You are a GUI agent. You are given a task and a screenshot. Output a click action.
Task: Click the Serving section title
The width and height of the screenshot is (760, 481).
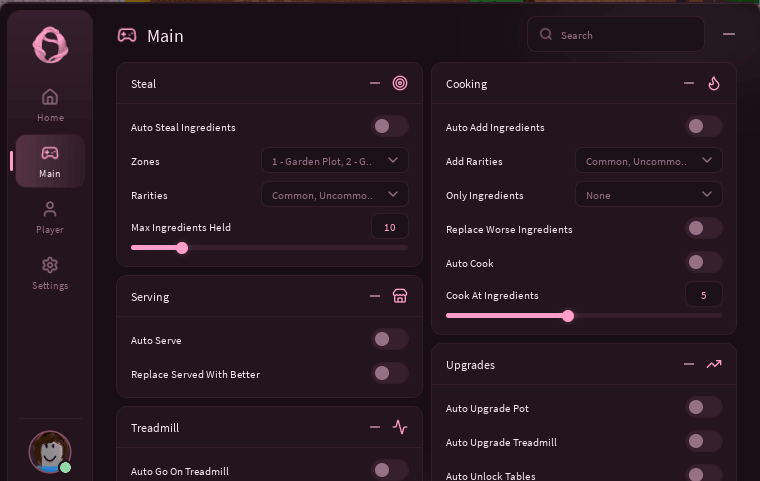(x=150, y=297)
